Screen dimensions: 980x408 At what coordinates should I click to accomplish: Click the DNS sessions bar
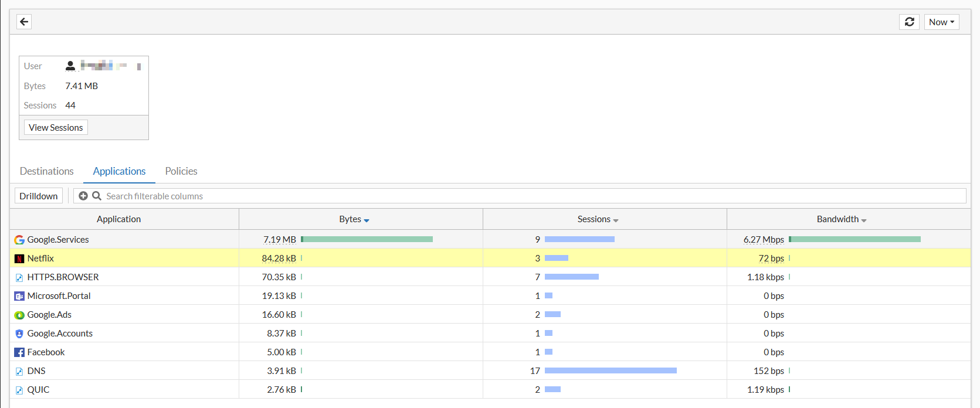coord(611,370)
